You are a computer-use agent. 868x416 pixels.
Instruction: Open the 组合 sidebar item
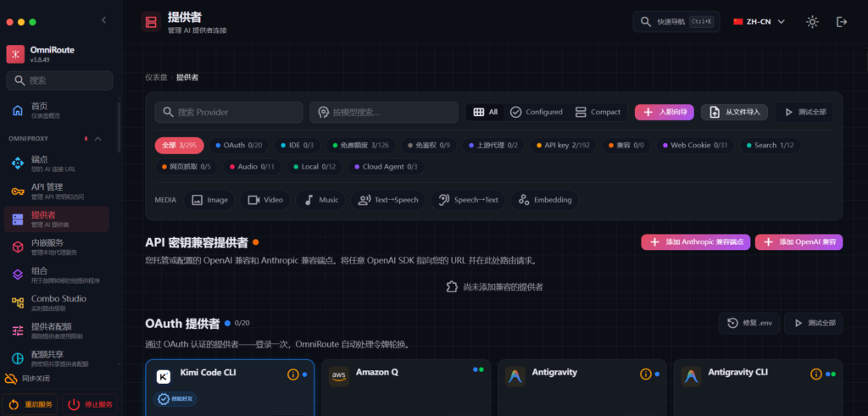(57, 275)
